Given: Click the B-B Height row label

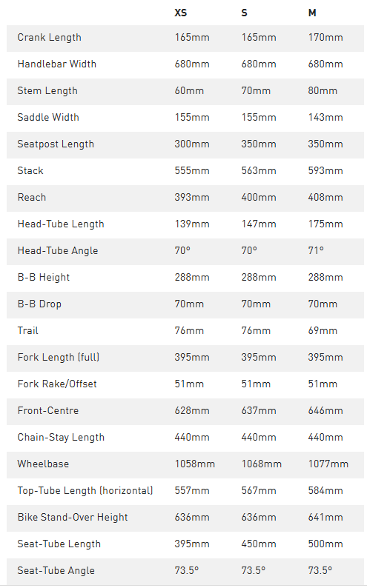Looking at the screenshot, I should (x=44, y=278).
